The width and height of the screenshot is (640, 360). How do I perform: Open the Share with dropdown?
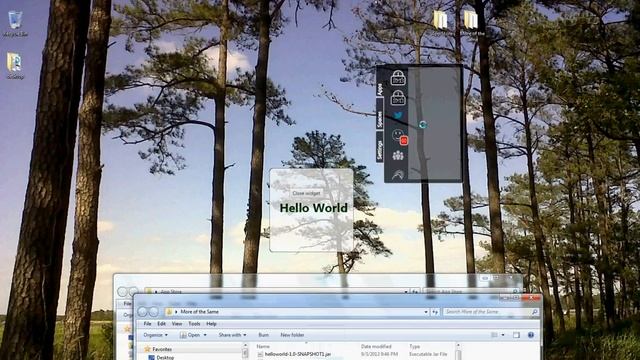pyautogui.click(x=232, y=335)
